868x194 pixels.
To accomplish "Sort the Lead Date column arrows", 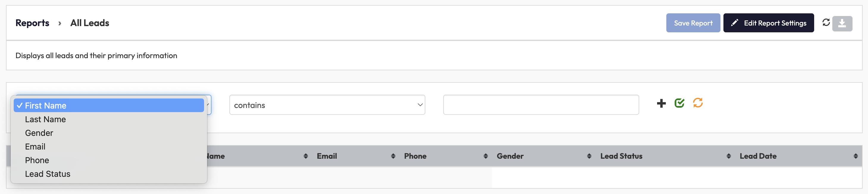I will [x=856, y=156].
